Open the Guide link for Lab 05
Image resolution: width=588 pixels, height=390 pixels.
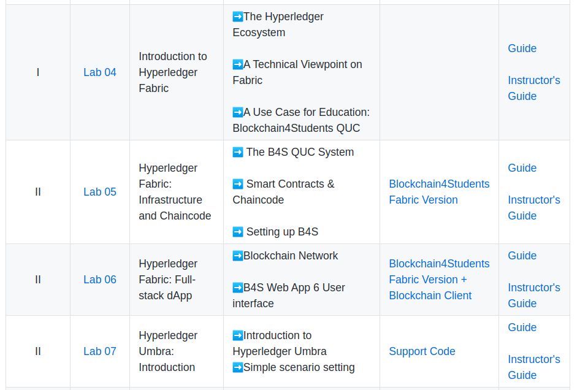(522, 168)
